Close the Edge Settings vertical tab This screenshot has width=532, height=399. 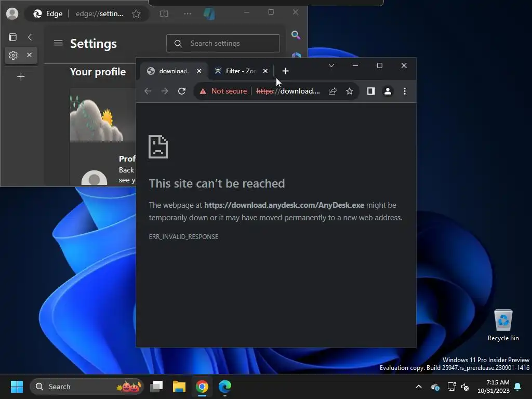tap(30, 55)
